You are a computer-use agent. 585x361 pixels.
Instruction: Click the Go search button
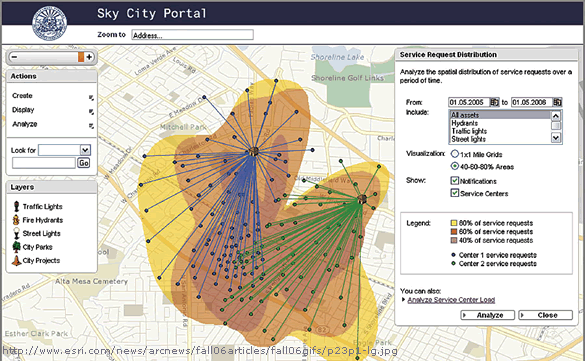(x=84, y=163)
